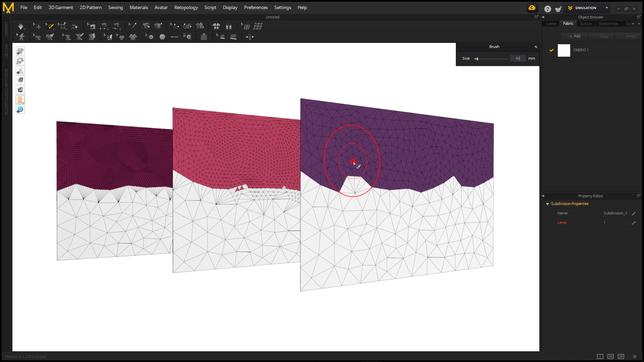
Task: Select the orange avatar display icon
Action: coord(20,99)
